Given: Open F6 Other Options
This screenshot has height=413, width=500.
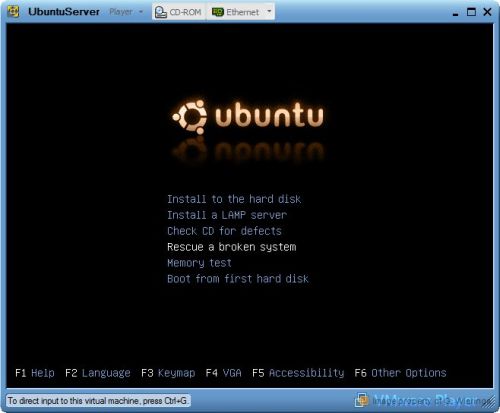Looking at the screenshot, I should pyautogui.click(x=400, y=373).
